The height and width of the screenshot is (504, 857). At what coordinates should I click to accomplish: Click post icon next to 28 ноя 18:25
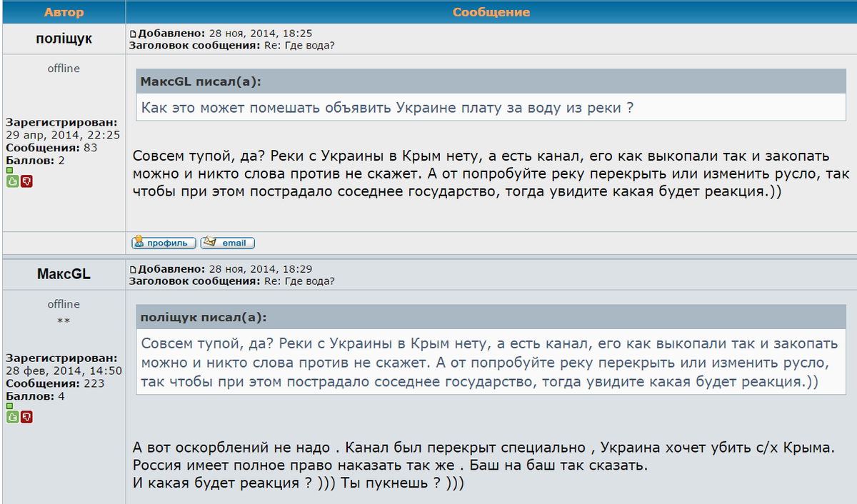click(132, 34)
